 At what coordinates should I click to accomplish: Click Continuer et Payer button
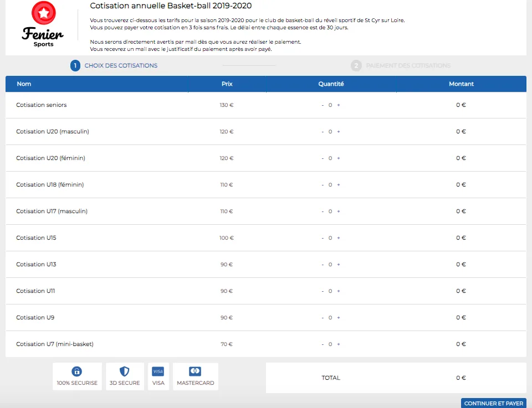493,403
